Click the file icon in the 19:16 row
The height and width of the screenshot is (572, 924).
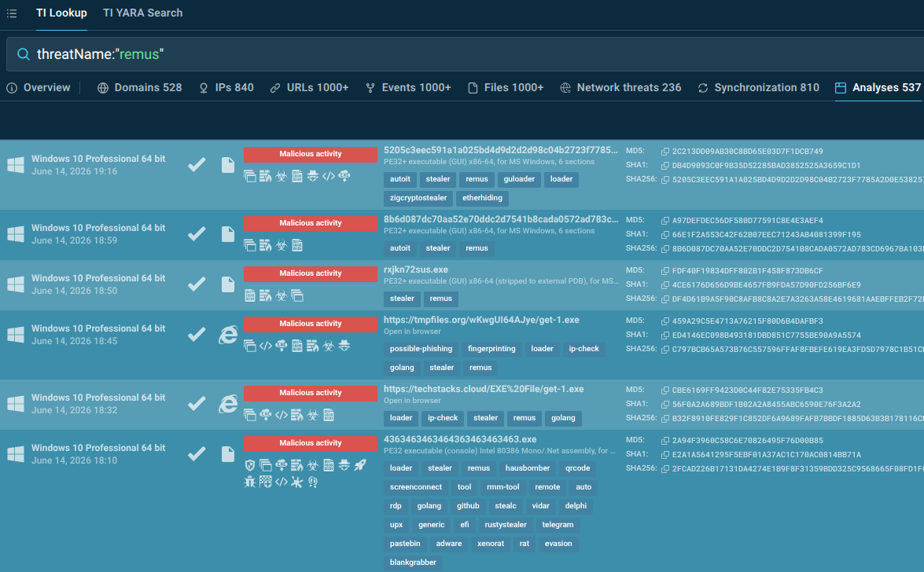click(x=227, y=165)
